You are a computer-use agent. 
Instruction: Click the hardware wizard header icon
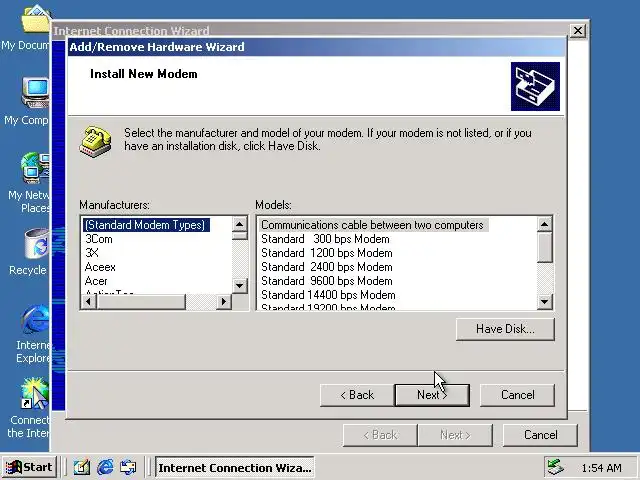535,86
